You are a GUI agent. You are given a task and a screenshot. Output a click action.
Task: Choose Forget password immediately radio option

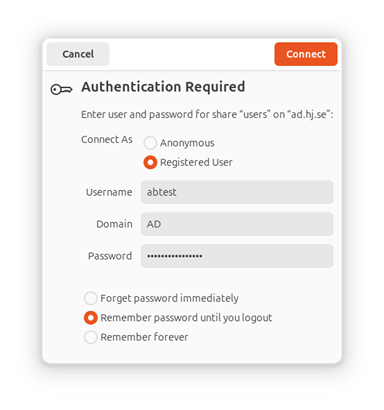tap(90, 298)
